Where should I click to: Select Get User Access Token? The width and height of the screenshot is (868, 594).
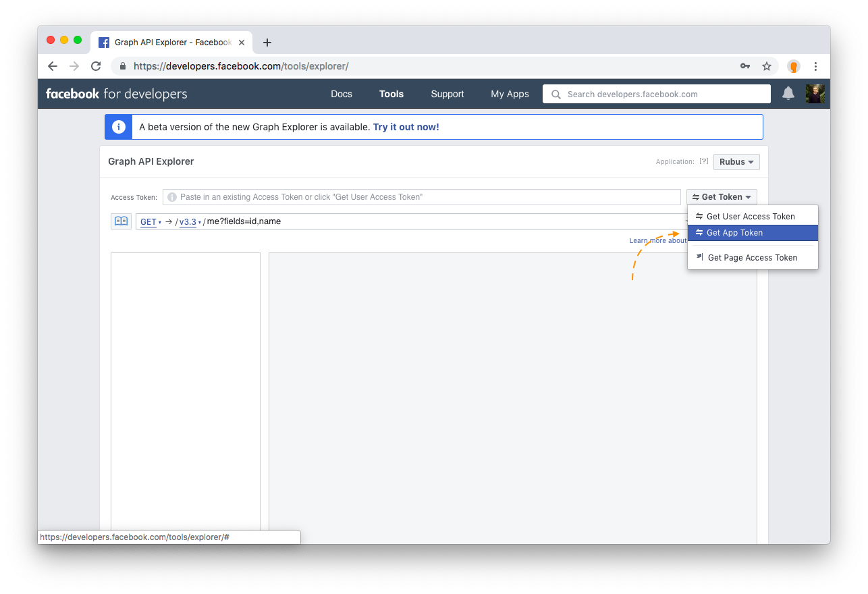pyautogui.click(x=753, y=217)
